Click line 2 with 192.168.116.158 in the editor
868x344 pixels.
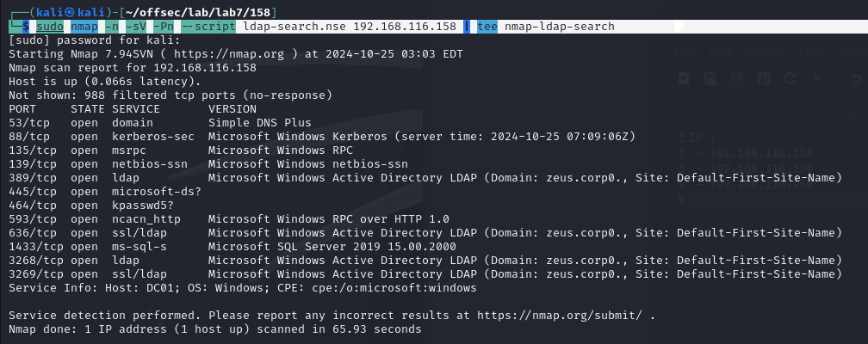point(746,153)
